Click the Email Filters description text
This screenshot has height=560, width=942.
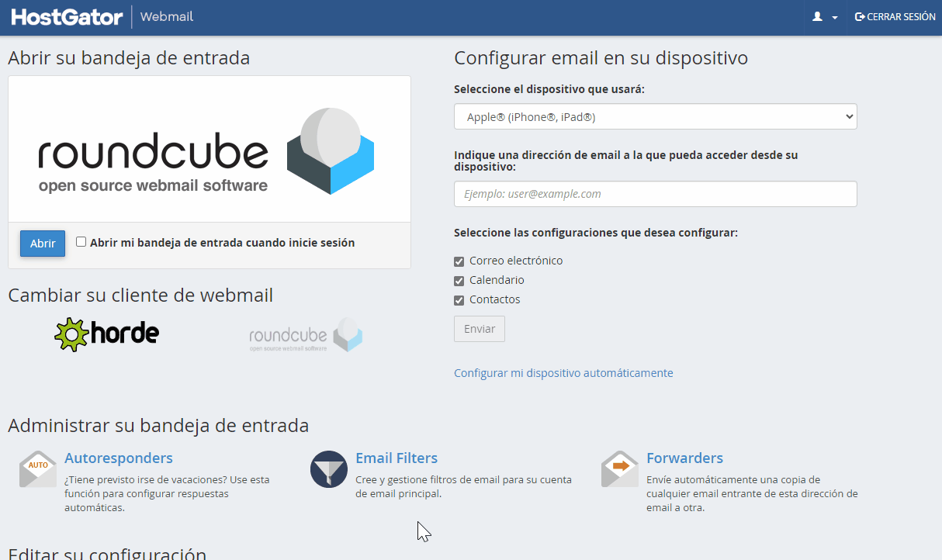pos(463,486)
